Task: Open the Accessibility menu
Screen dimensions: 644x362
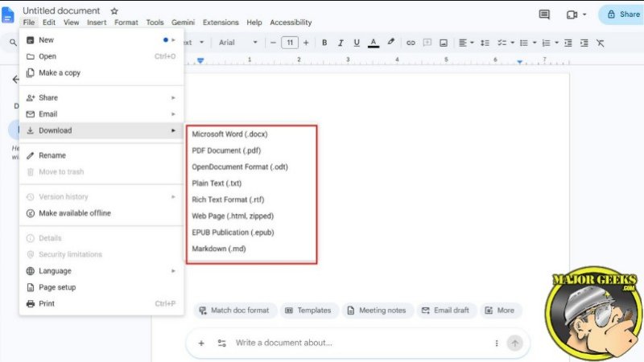Action: pyautogui.click(x=291, y=23)
